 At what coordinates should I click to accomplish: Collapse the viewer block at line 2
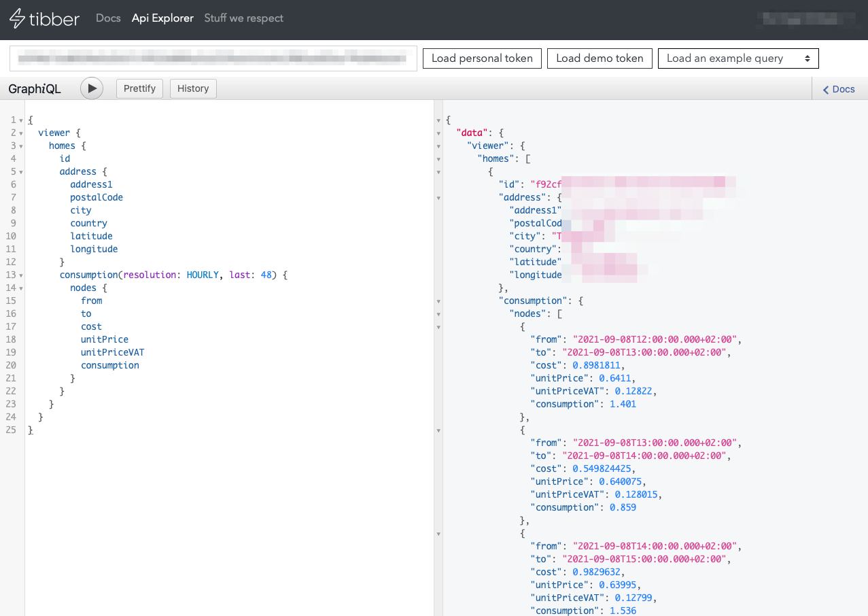click(x=21, y=133)
